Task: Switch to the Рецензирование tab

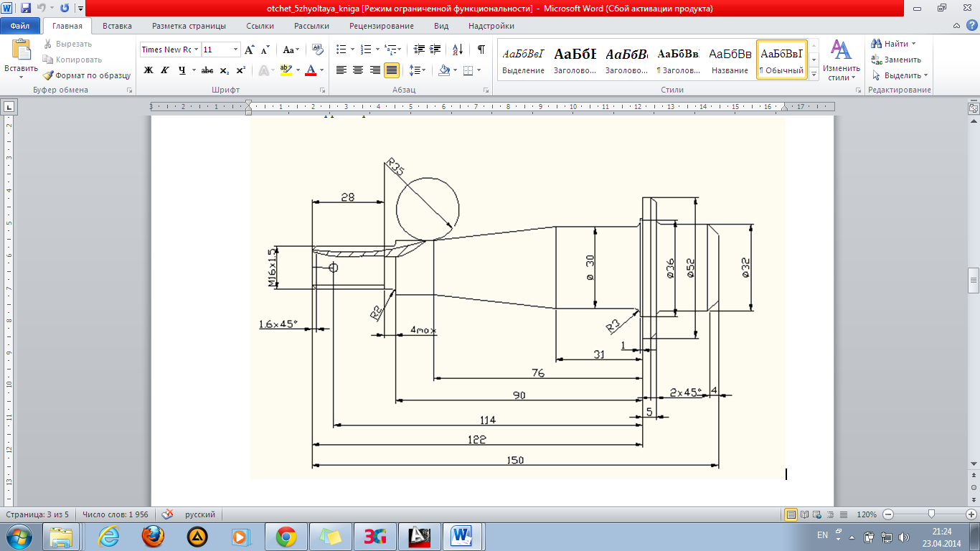Action: [x=382, y=26]
